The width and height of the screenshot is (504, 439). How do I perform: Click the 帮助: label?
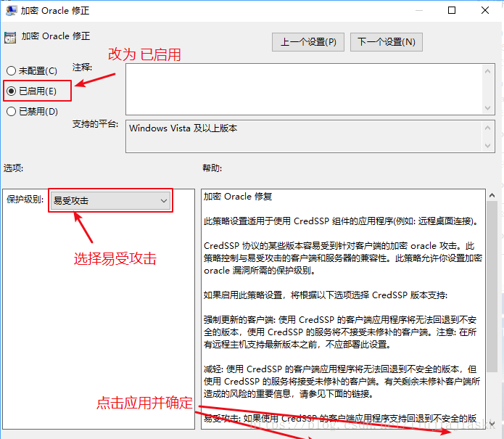tap(212, 168)
